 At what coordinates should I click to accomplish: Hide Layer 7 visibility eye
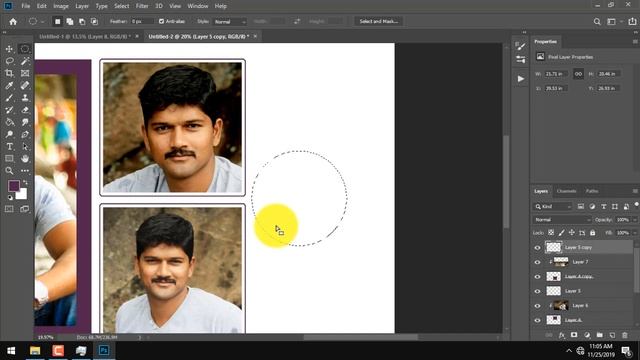(x=537, y=262)
